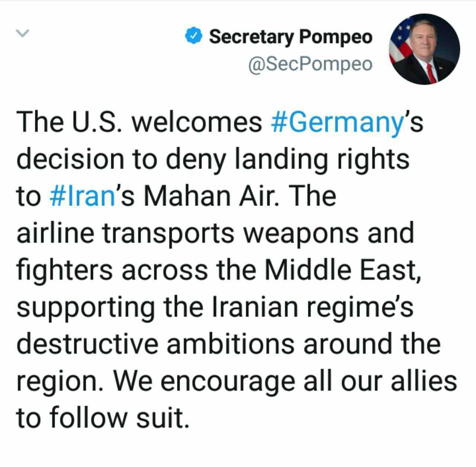Screen dimensions: 476x467
Task: Click the words "landing rights" in the tweet
Action: [x=321, y=159]
